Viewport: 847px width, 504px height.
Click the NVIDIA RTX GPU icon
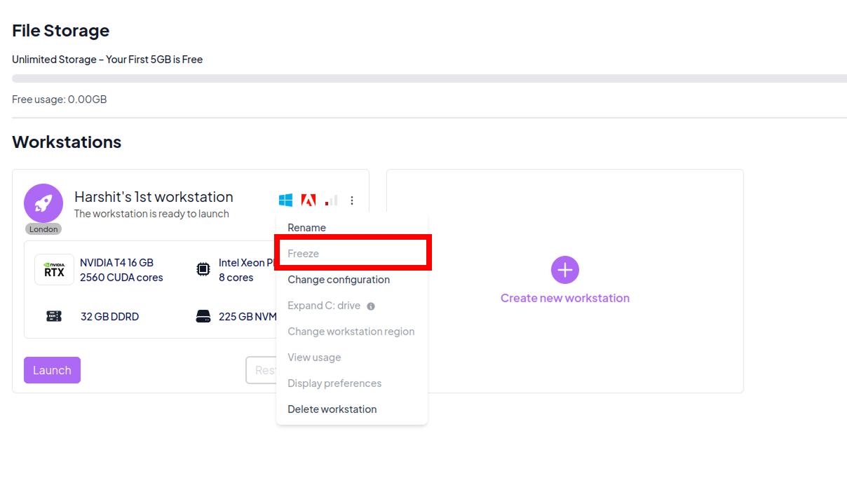[54, 270]
